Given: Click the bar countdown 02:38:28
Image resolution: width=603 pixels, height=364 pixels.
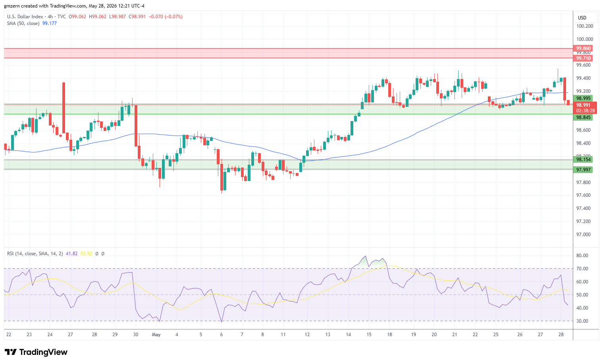Looking at the screenshot, I should pyautogui.click(x=586, y=111).
